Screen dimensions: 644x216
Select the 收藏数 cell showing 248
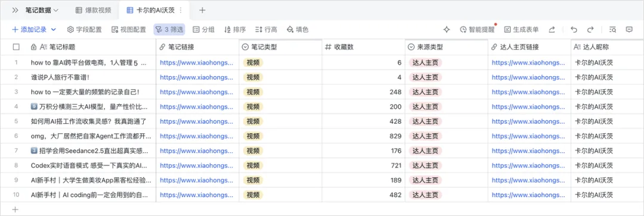[364, 92]
